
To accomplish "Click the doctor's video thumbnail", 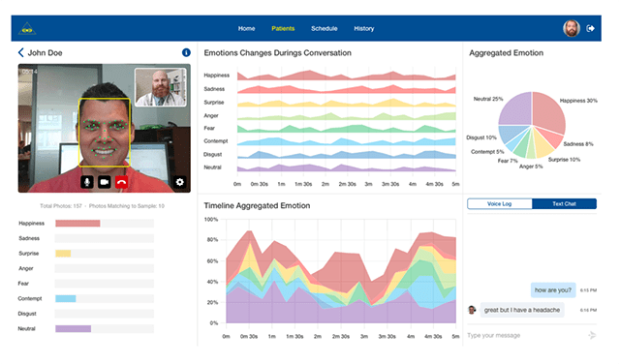I will coord(161,87).
